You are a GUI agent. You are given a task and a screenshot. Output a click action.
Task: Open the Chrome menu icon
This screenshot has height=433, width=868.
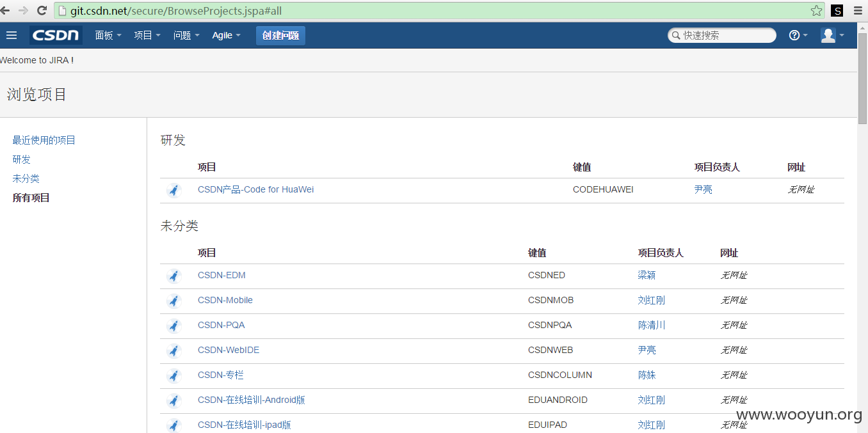click(x=858, y=11)
